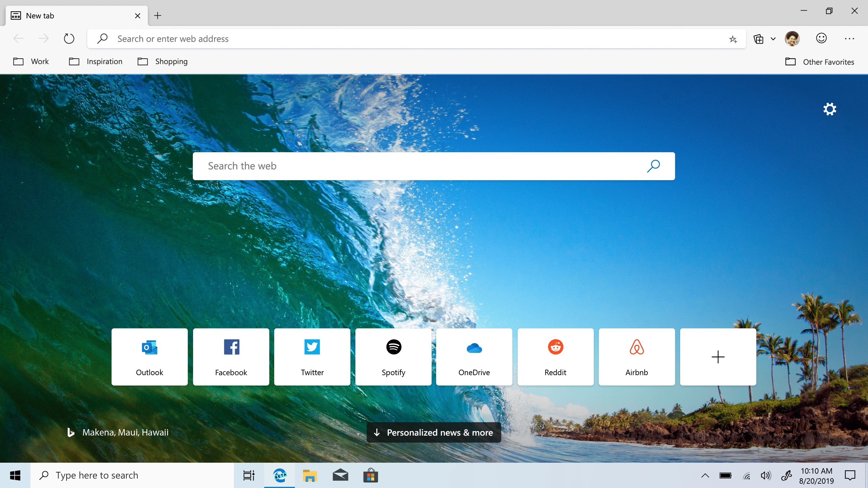
Task: Click Personalized news and more button
Action: (x=433, y=432)
